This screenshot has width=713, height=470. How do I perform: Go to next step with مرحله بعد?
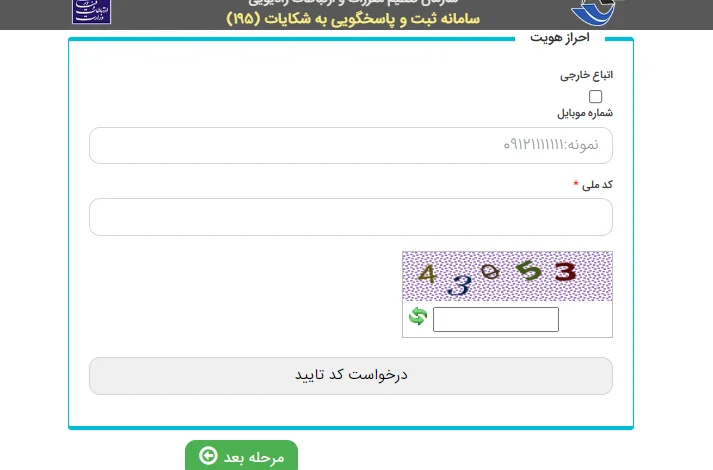(x=241, y=455)
